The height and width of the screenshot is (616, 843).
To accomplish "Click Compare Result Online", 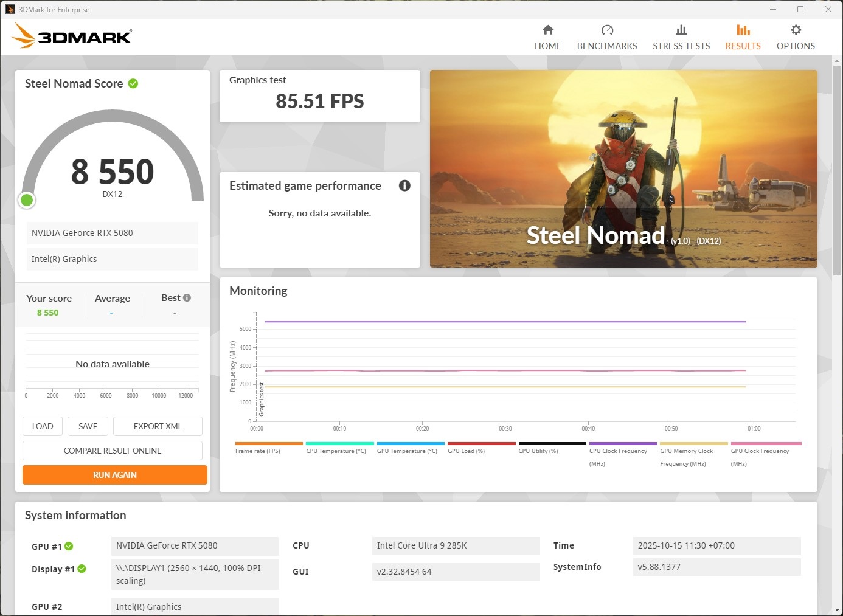I will (113, 451).
